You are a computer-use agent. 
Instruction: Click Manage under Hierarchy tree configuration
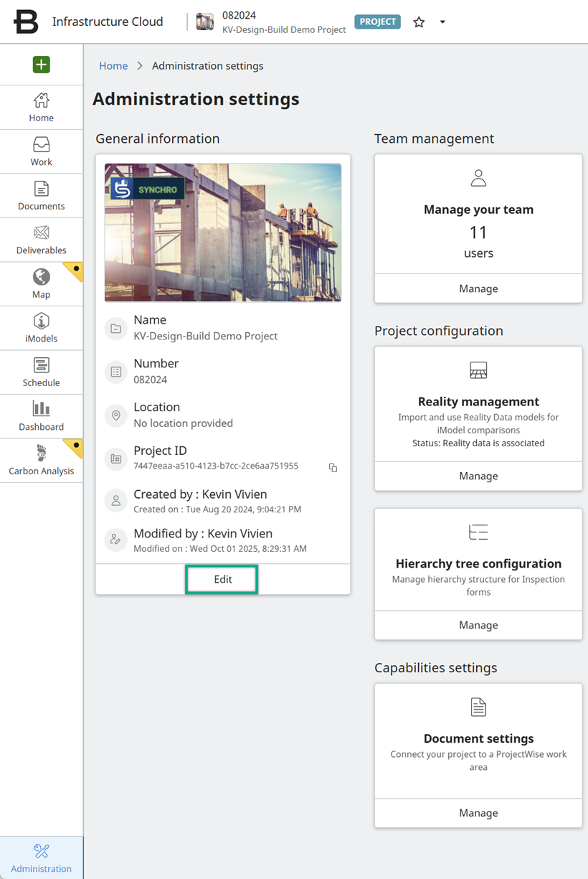click(478, 625)
